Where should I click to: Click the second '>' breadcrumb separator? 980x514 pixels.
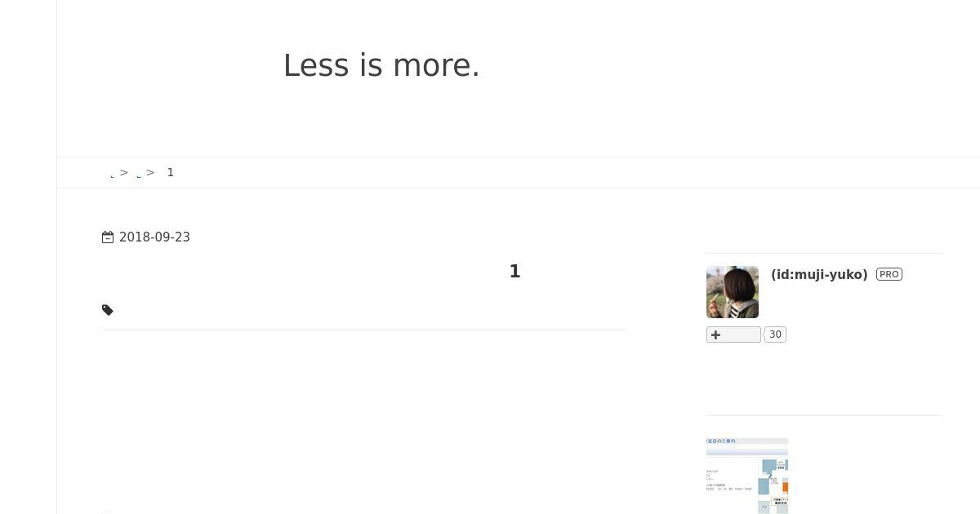(150, 173)
